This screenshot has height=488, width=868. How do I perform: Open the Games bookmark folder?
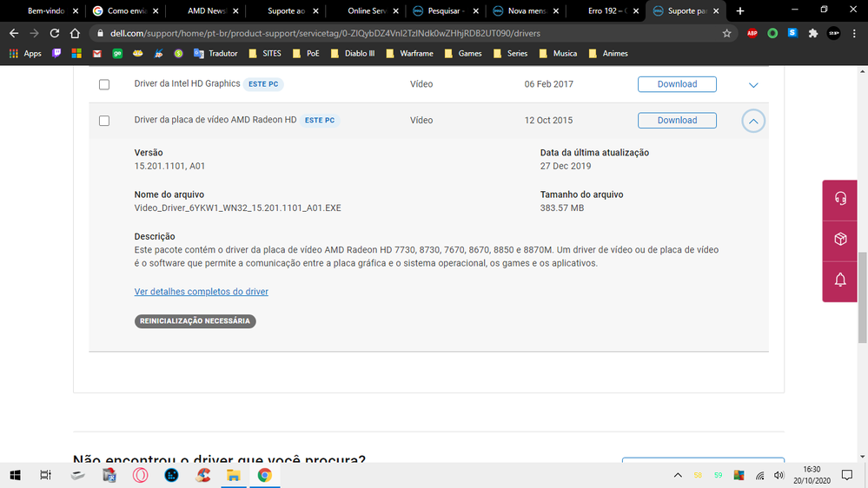[x=463, y=54]
